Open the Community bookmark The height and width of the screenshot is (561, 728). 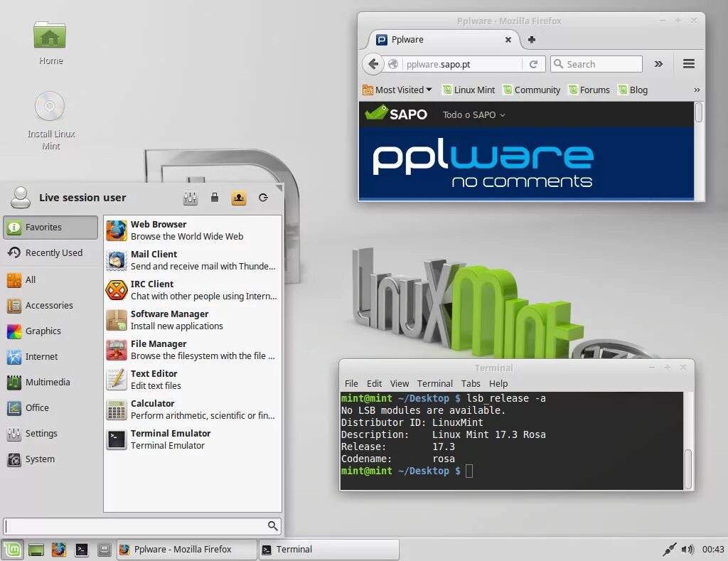(x=532, y=90)
